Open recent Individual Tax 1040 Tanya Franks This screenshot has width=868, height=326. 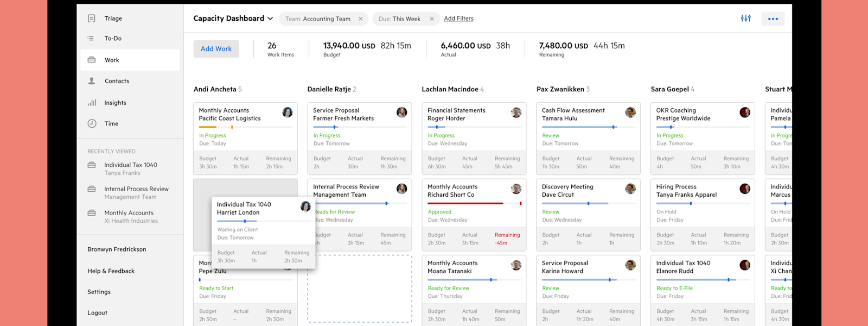click(130, 169)
